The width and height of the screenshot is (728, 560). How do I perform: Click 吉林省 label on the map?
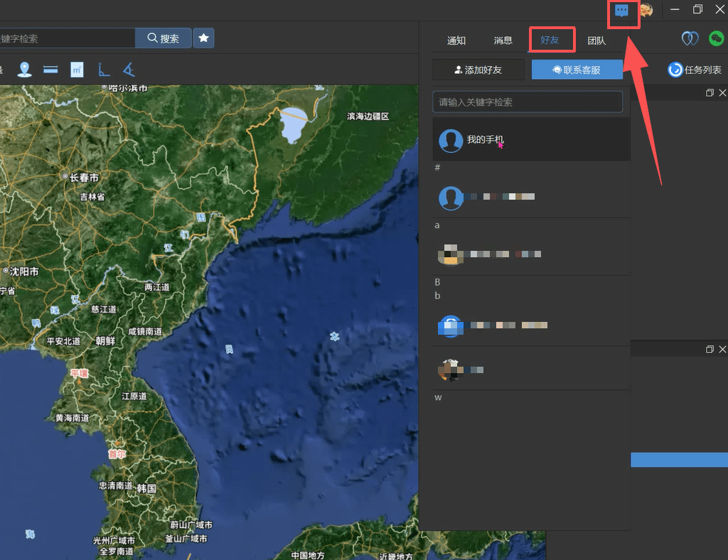pyautogui.click(x=92, y=197)
